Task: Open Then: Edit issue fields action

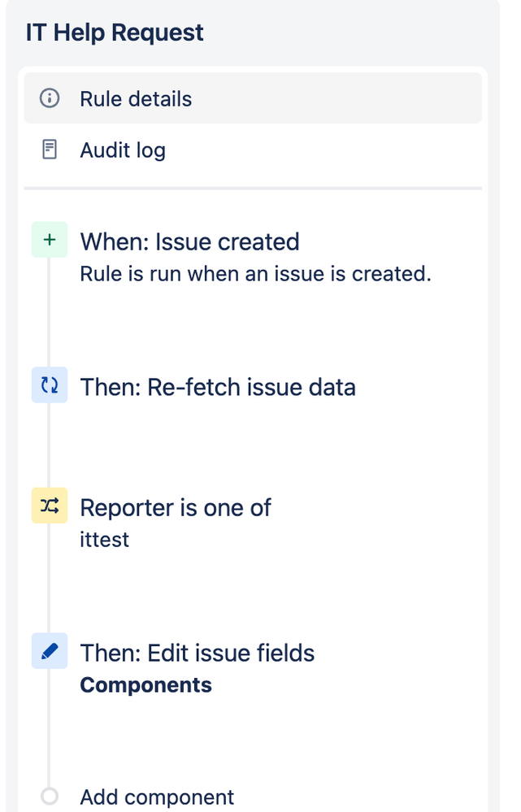Action: click(198, 653)
